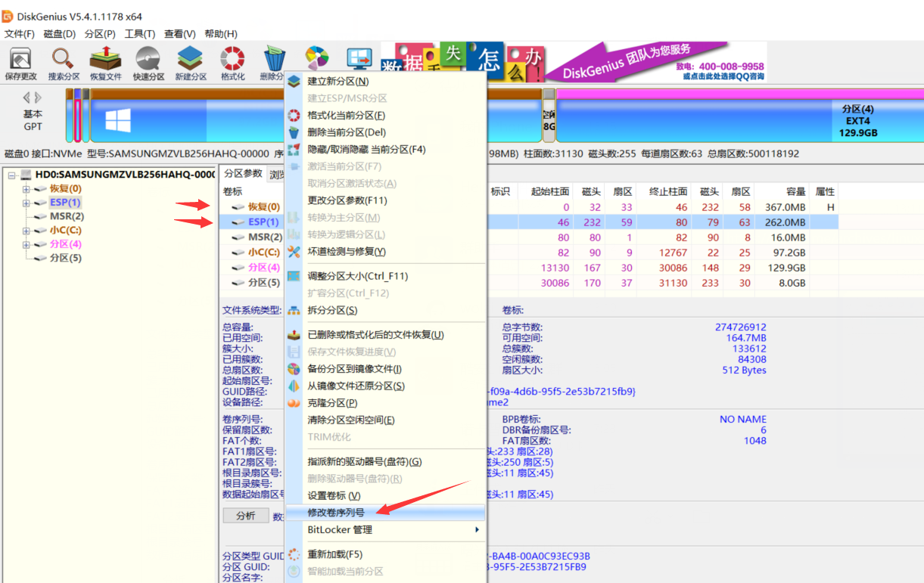Choose 修改卷序列号 from context menu
Screen dimensions: 924x583
(x=336, y=513)
